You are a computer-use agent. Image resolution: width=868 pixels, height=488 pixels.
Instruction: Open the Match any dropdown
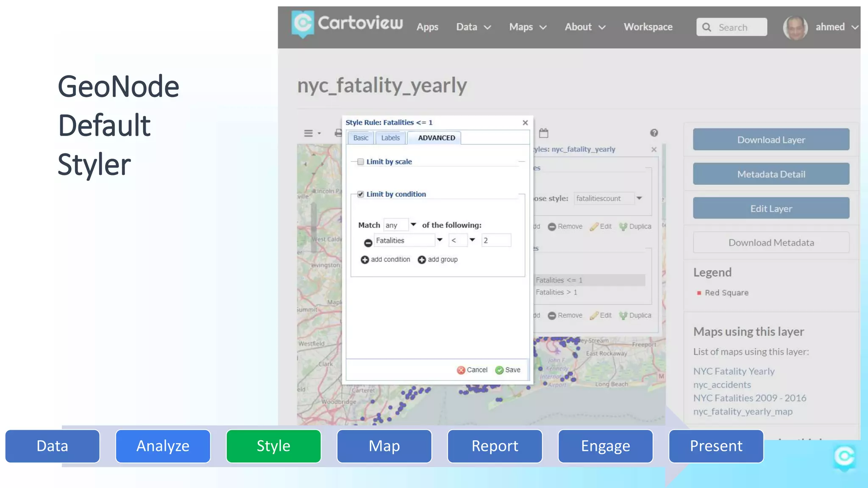[413, 225]
